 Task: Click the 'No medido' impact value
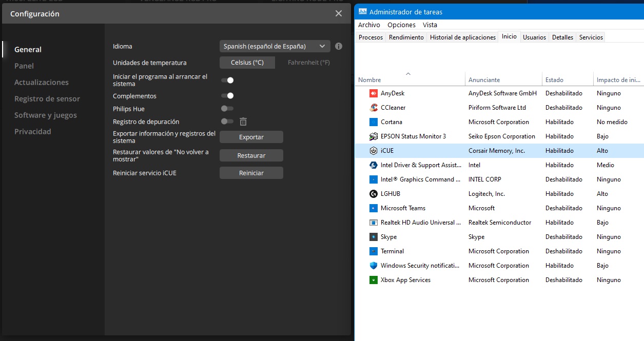(612, 122)
